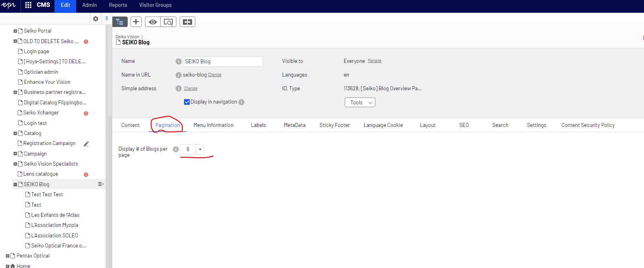Pin the navigation pane
Screen dimensions: 644x268
tap(107, 19)
